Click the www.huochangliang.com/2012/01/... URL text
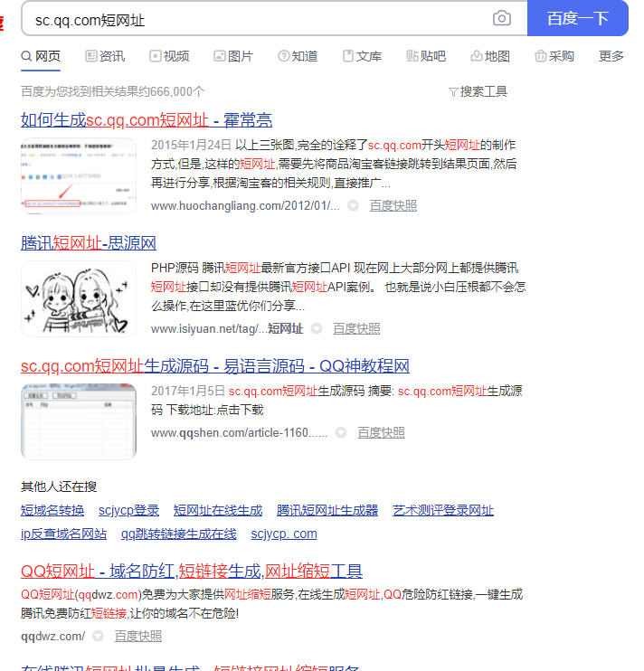Image resolution: width=644 pixels, height=671 pixels. click(x=245, y=206)
